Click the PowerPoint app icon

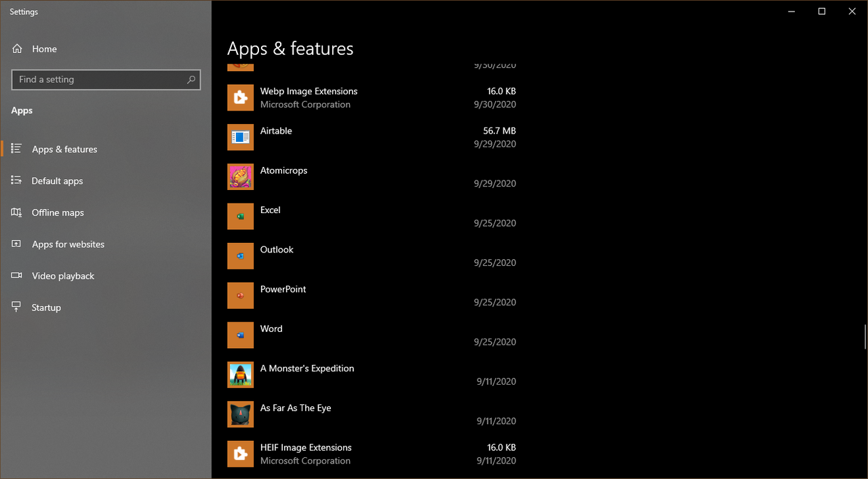pyautogui.click(x=240, y=295)
